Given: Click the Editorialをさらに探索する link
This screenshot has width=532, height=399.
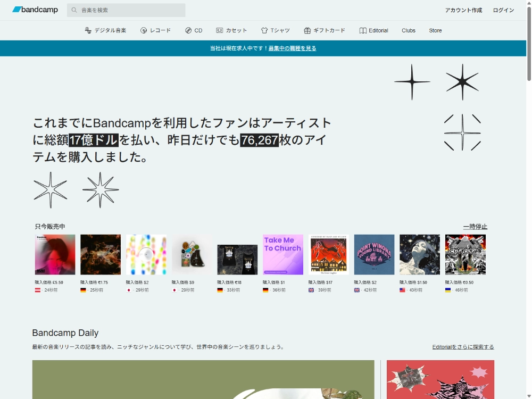Looking at the screenshot, I should [463, 346].
